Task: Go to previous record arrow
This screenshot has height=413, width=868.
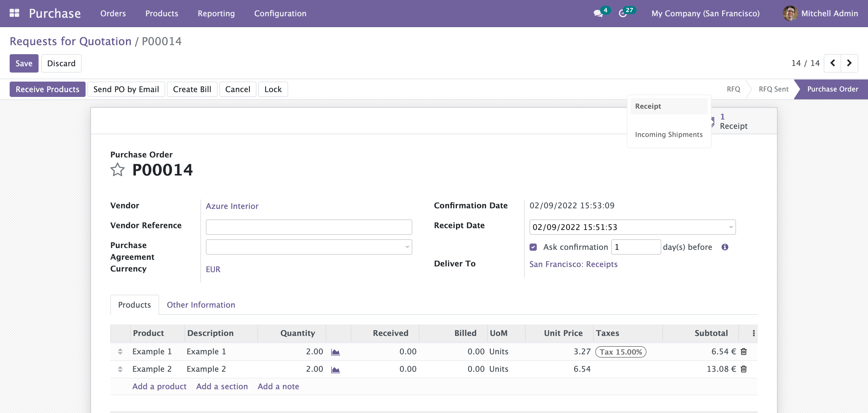Action: click(832, 63)
